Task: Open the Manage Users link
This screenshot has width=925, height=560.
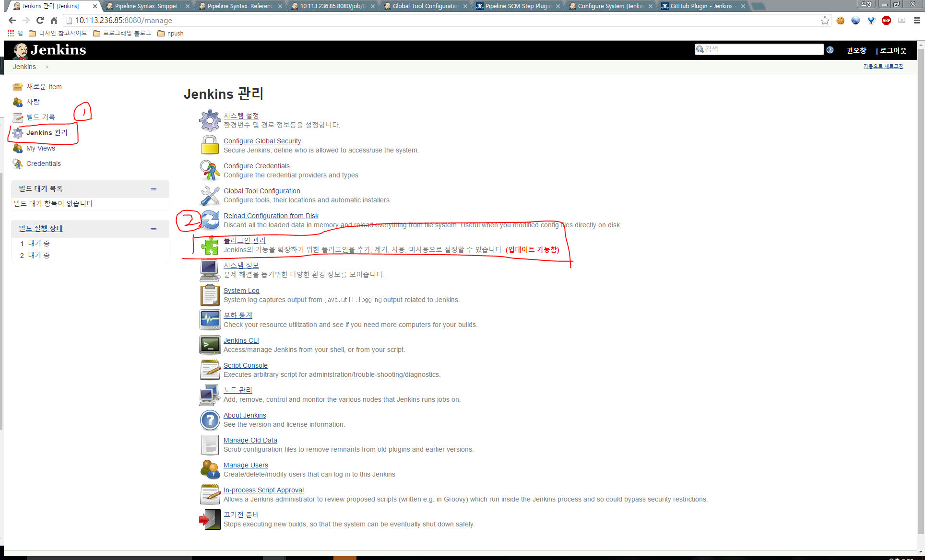Action: click(246, 465)
